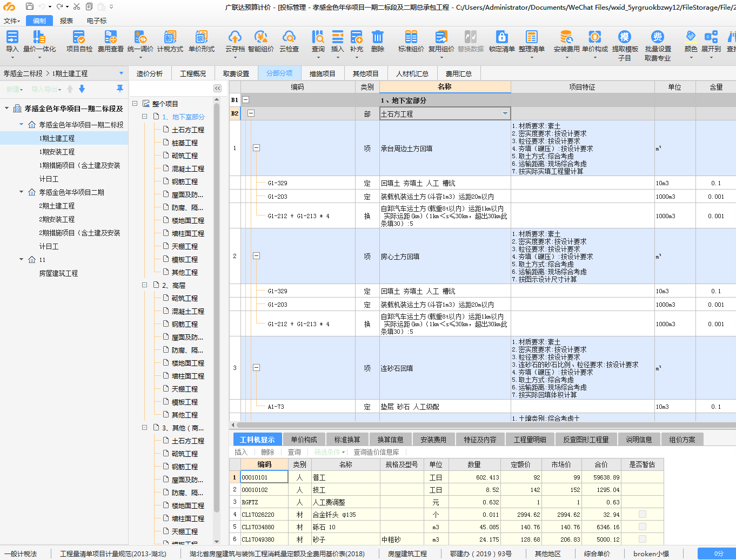The image size is (736, 560).
Task: Toggle 是否暂估 checkbox for 砾石 10
Action: pos(643,527)
